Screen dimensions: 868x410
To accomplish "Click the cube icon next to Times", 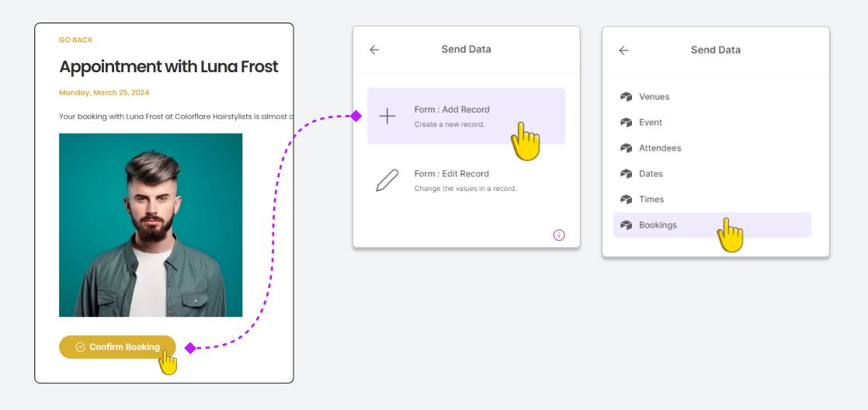I will pyautogui.click(x=626, y=200).
